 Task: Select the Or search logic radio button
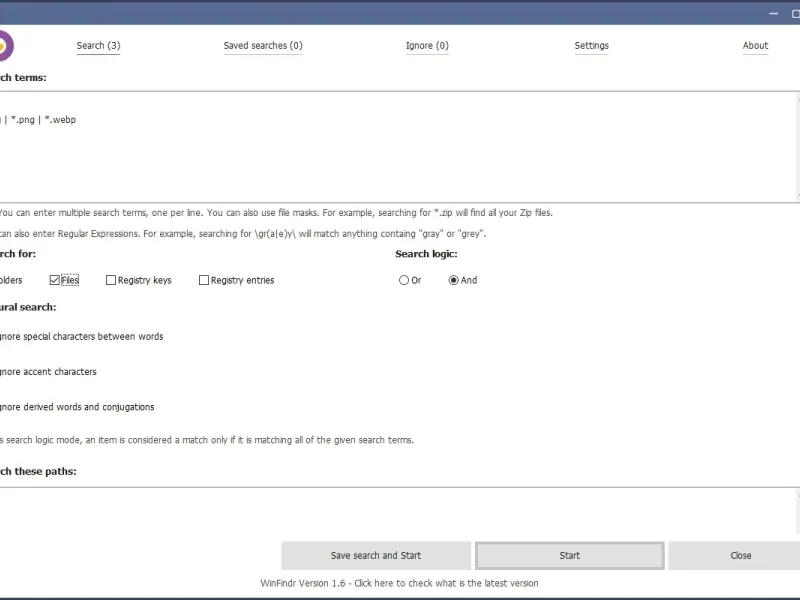pos(404,280)
